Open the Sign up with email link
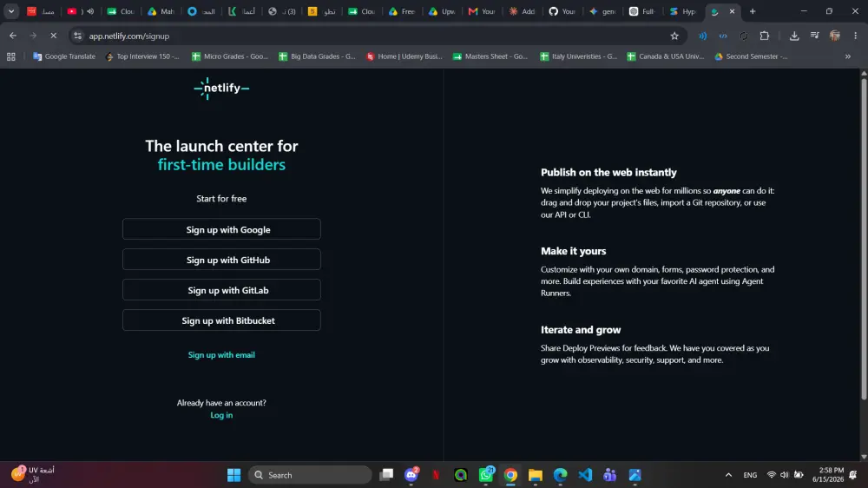The height and width of the screenshot is (488, 868). click(x=221, y=354)
